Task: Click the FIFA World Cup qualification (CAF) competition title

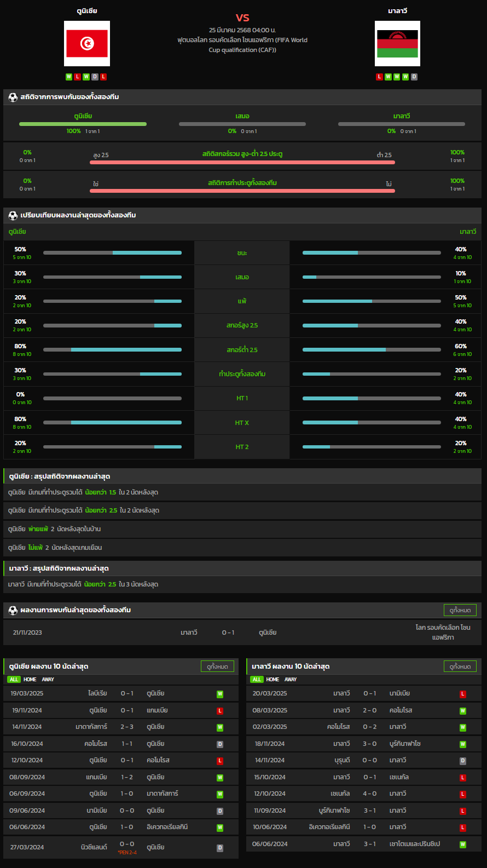Action: tap(242, 45)
